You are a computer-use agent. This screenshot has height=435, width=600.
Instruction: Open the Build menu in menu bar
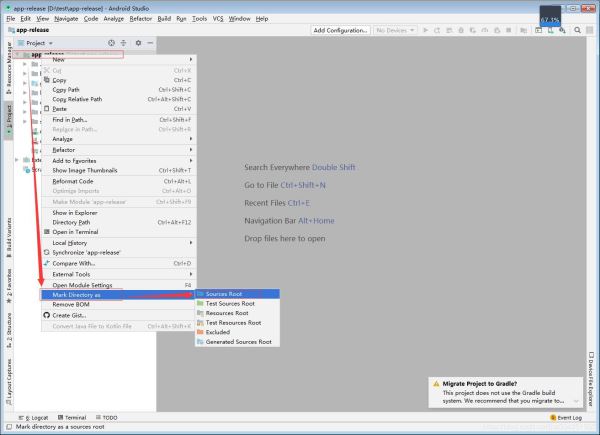tap(164, 18)
